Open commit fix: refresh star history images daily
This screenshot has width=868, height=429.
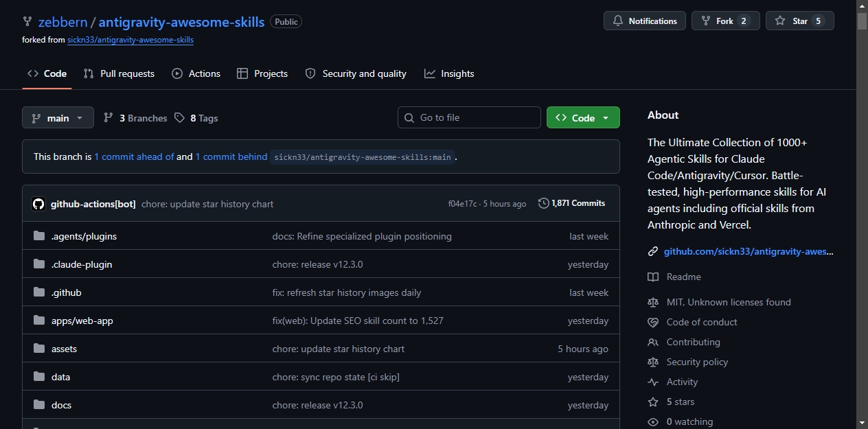pyautogui.click(x=347, y=292)
